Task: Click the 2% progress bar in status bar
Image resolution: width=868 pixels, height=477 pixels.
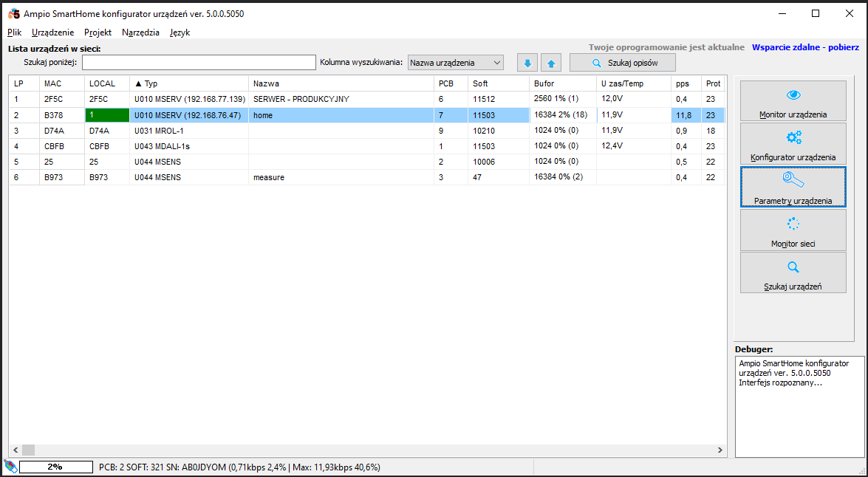Action: pos(56,467)
